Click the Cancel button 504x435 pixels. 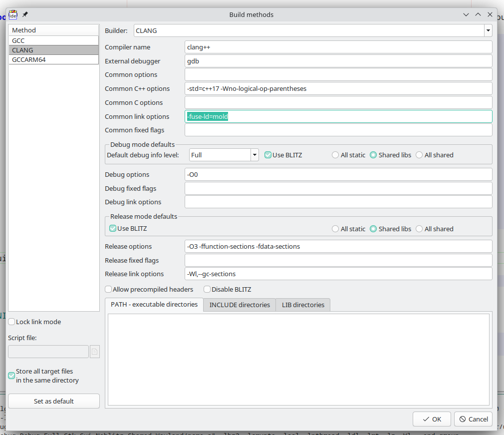(x=474, y=419)
